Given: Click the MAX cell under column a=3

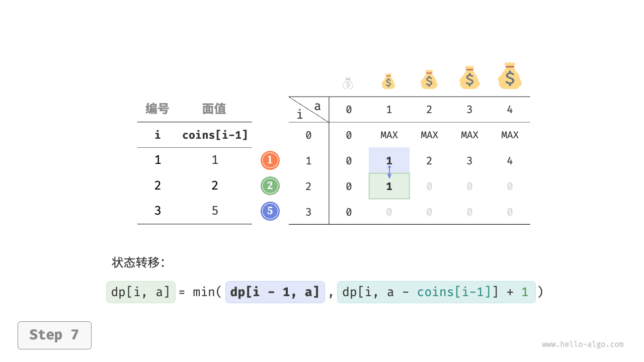Looking at the screenshot, I should [469, 135].
